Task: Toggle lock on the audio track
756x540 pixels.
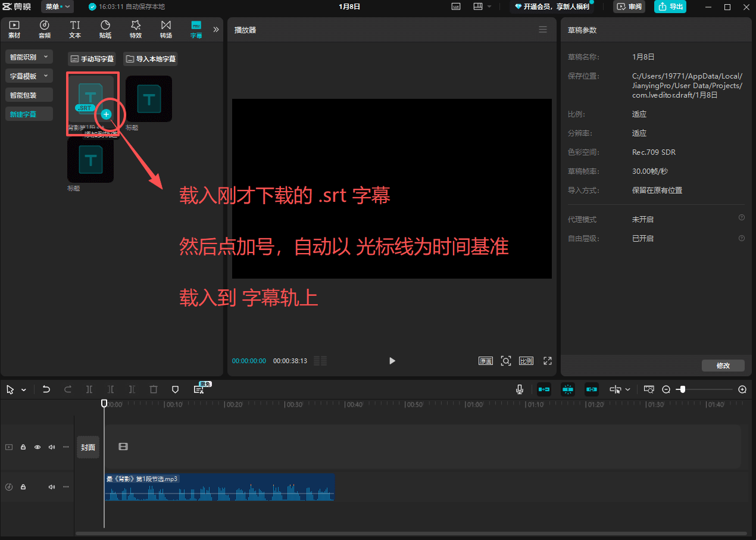Action: coord(23,487)
